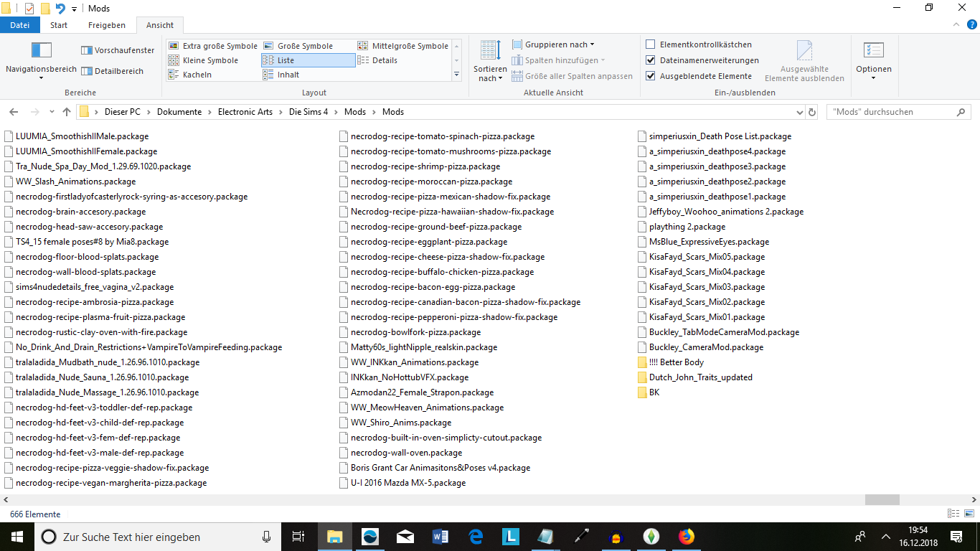Open Task View on taskbar
The width and height of the screenshot is (980, 551).
[298, 537]
